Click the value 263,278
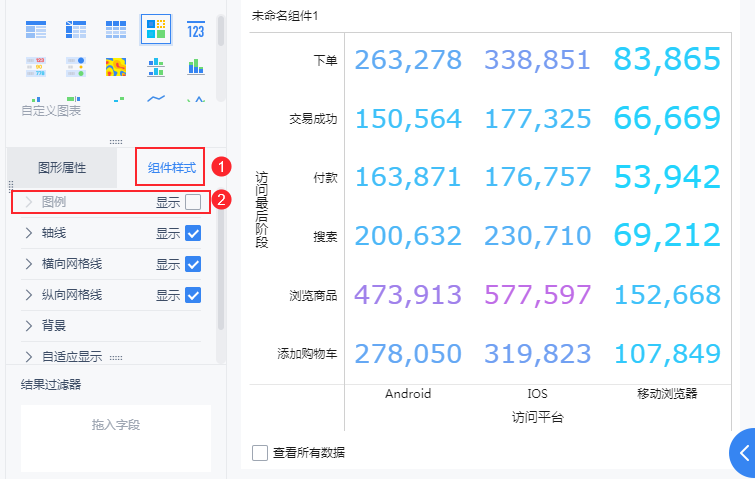 tap(408, 60)
